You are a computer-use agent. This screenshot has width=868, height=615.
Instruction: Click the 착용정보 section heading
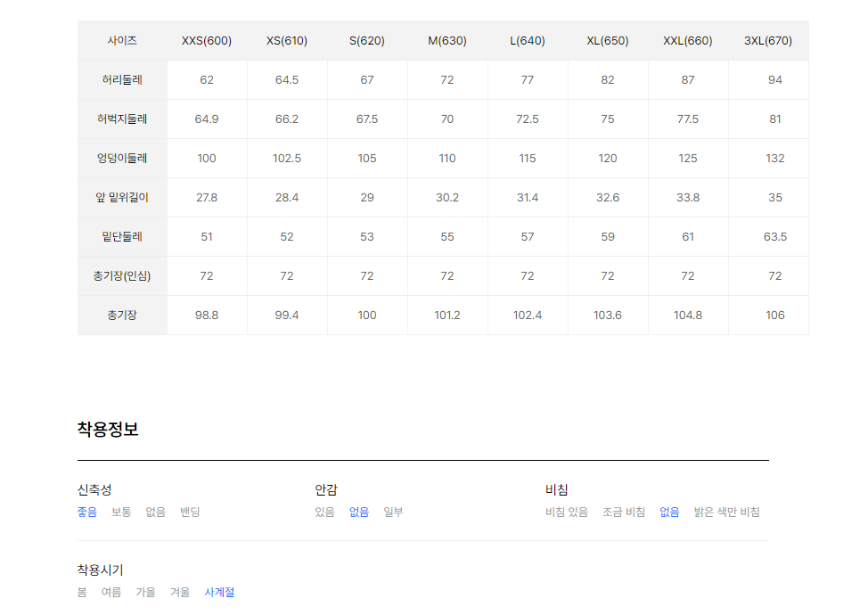pos(108,429)
